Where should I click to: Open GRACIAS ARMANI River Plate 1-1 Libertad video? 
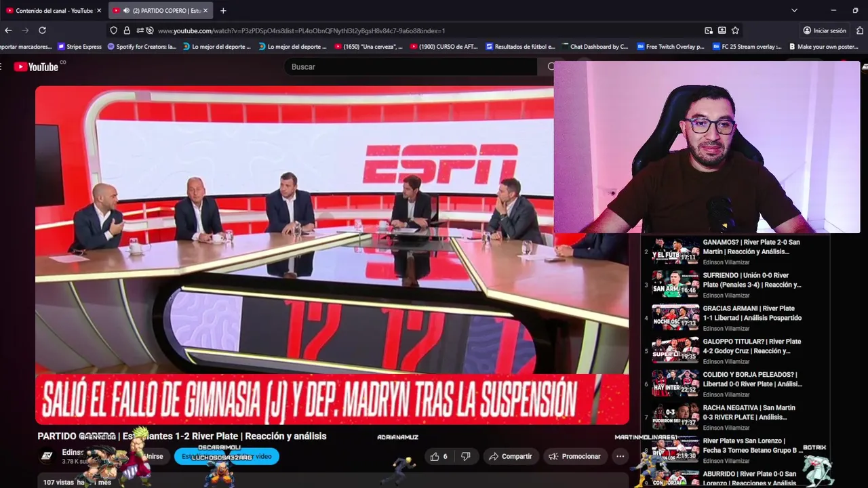[x=752, y=313]
